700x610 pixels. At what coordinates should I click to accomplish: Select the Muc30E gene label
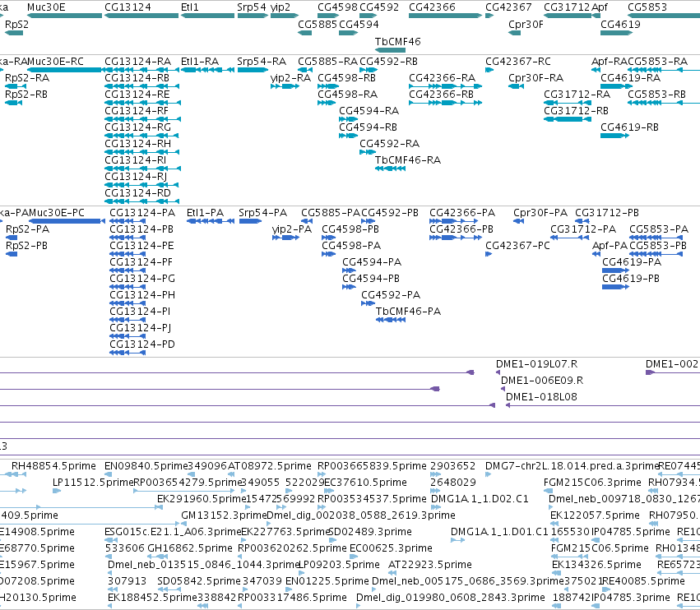click(x=46, y=7)
